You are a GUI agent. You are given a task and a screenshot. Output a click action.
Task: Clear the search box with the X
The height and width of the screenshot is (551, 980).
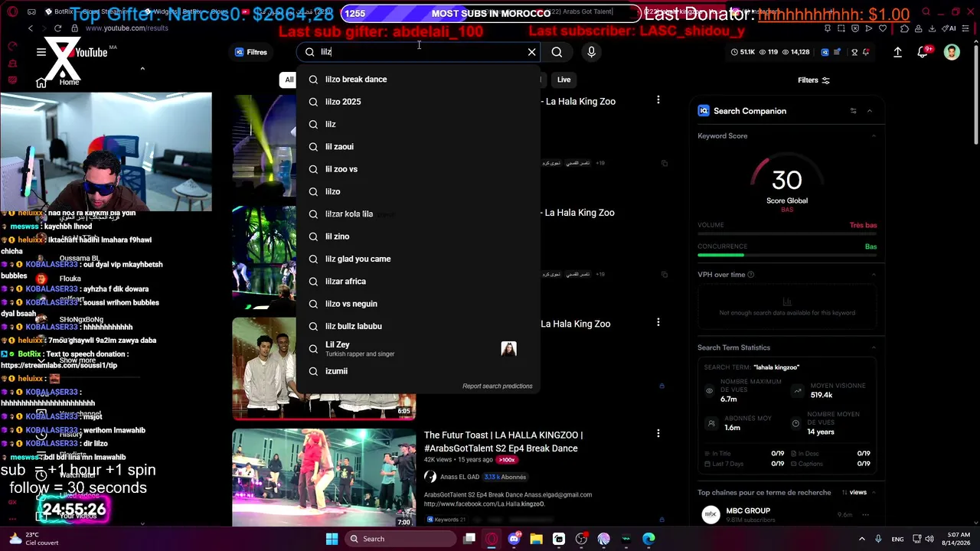coord(532,52)
